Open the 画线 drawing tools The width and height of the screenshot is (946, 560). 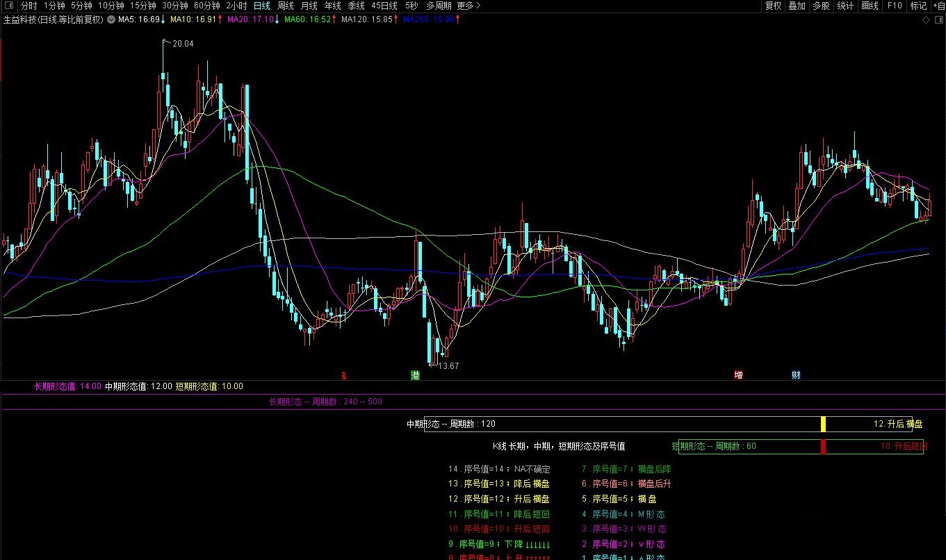pos(870,6)
